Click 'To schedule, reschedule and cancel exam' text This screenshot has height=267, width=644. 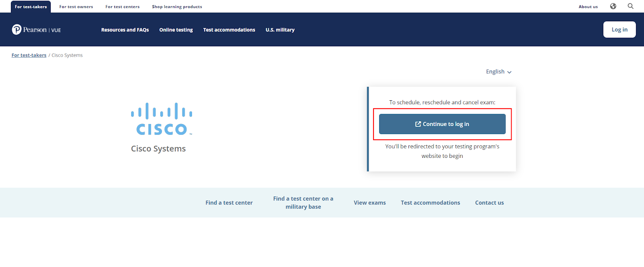[x=442, y=102]
